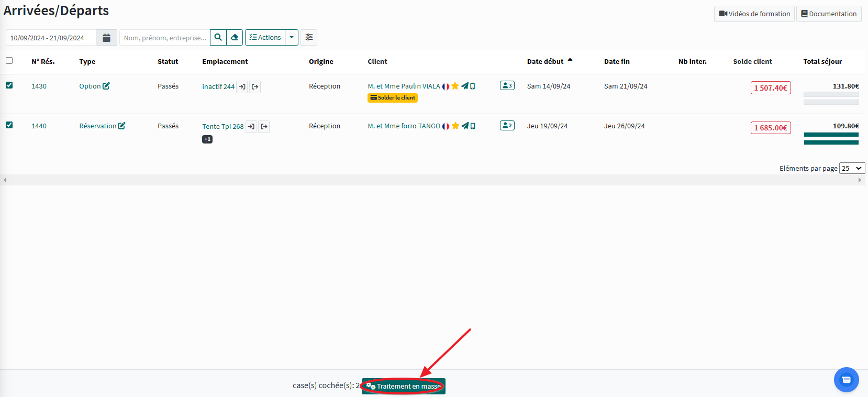The width and height of the screenshot is (868, 397).
Task: Uncheck the checkbox for reservation 1430
Action: point(9,85)
